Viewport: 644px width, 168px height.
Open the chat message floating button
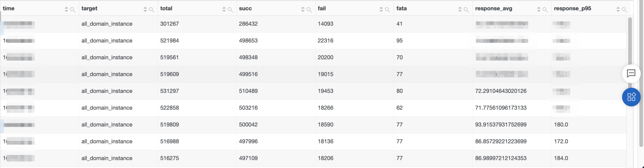pyautogui.click(x=631, y=73)
